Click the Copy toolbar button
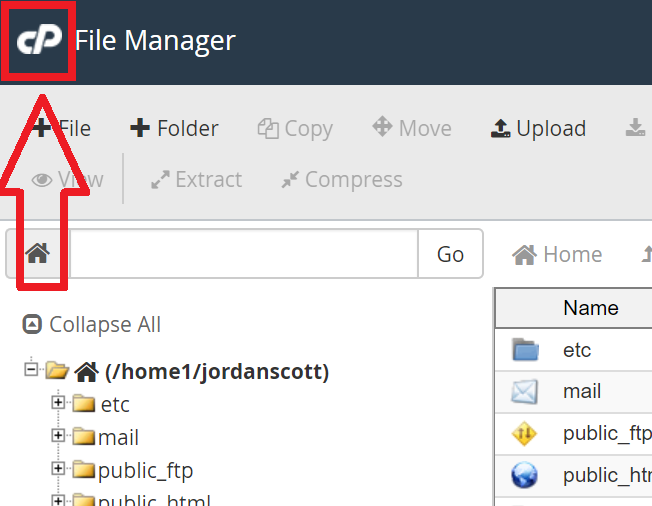Image resolution: width=652 pixels, height=506 pixels. click(295, 128)
